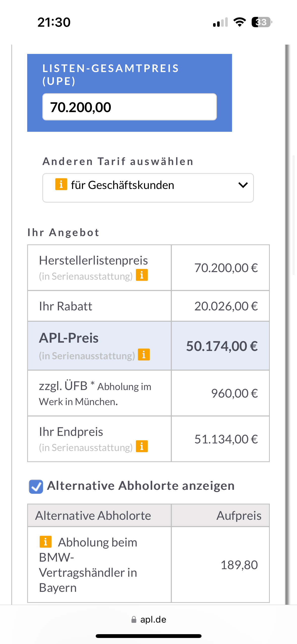Tap the Wi-Fi status icon
Image resolution: width=297 pixels, height=644 pixels.
(240, 22)
